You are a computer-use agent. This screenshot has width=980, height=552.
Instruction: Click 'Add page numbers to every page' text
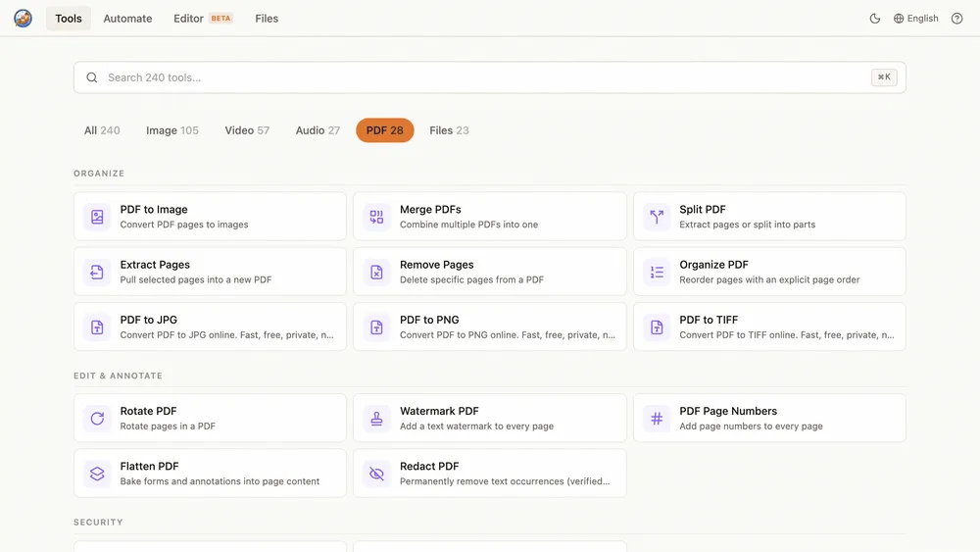tap(752, 427)
